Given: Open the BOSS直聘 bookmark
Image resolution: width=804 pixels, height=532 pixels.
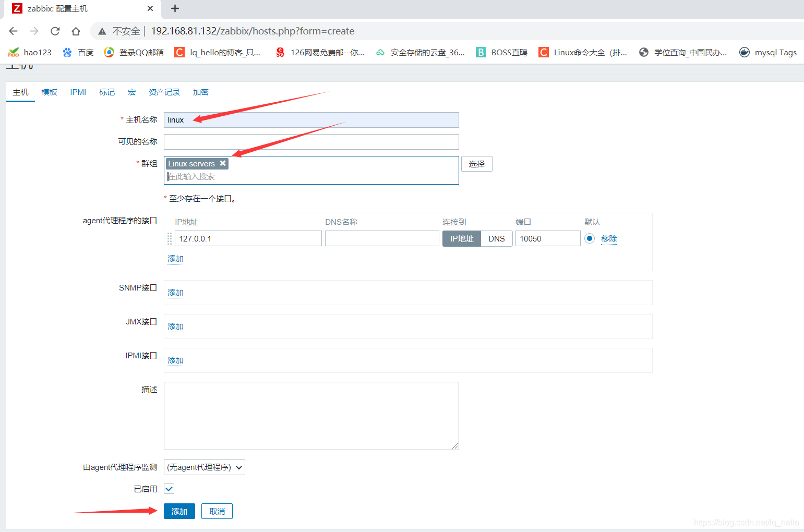Looking at the screenshot, I should 502,52.
